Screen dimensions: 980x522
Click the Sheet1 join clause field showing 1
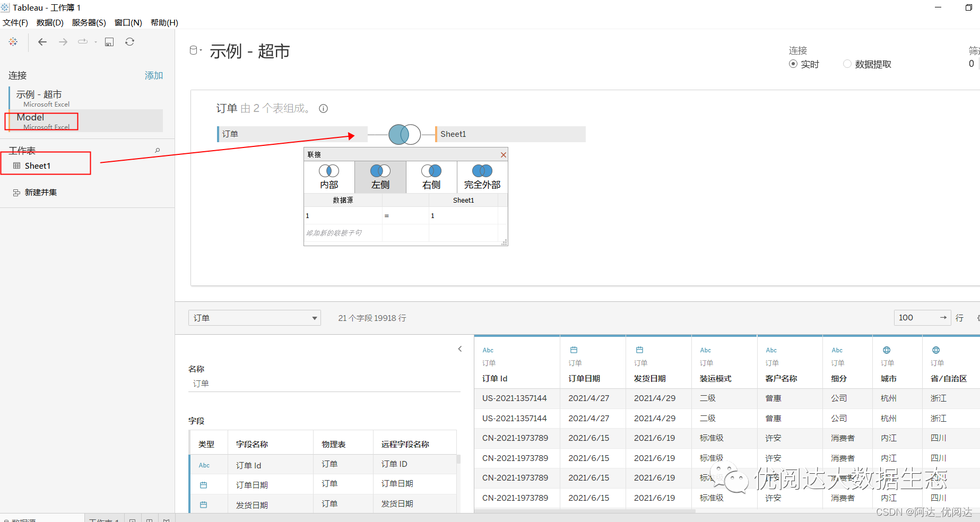tap(463, 216)
